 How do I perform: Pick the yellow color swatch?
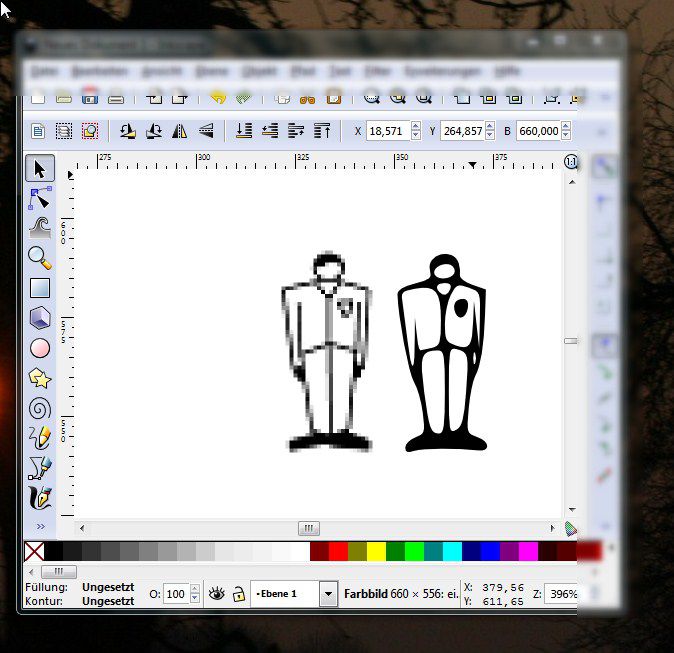point(376,551)
